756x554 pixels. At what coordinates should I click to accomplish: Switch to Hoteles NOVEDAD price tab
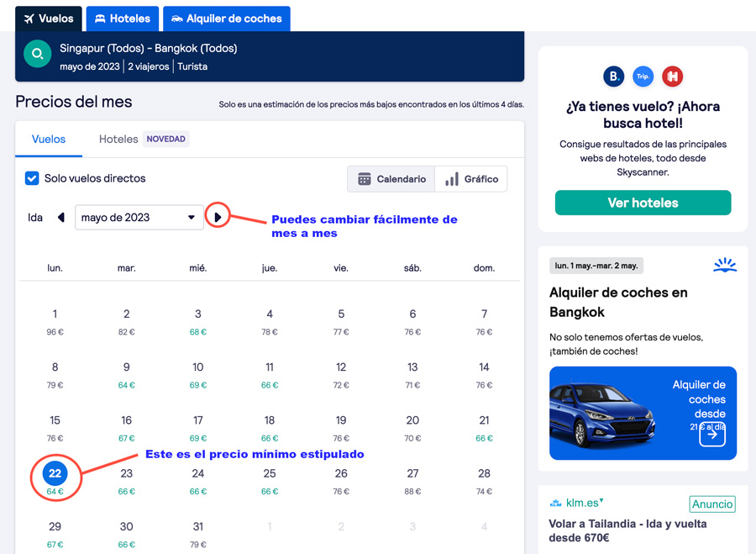point(144,139)
